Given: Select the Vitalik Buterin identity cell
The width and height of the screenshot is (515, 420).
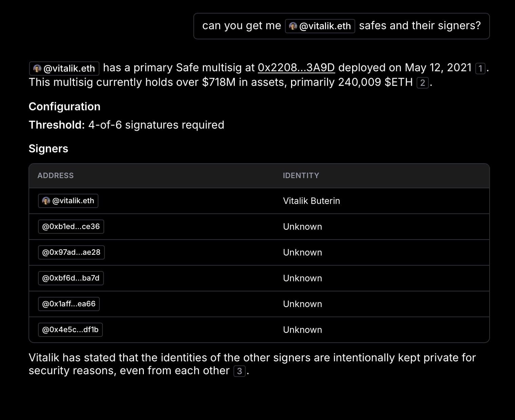Looking at the screenshot, I should [311, 201].
